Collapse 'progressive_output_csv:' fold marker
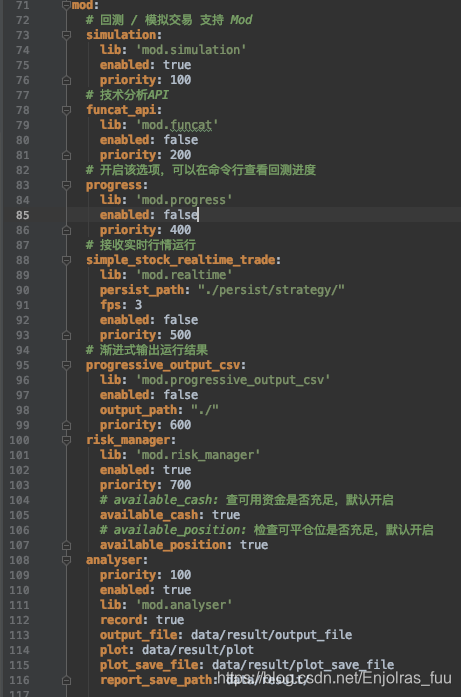This screenshot has height=697, width=461. (66, 365)
